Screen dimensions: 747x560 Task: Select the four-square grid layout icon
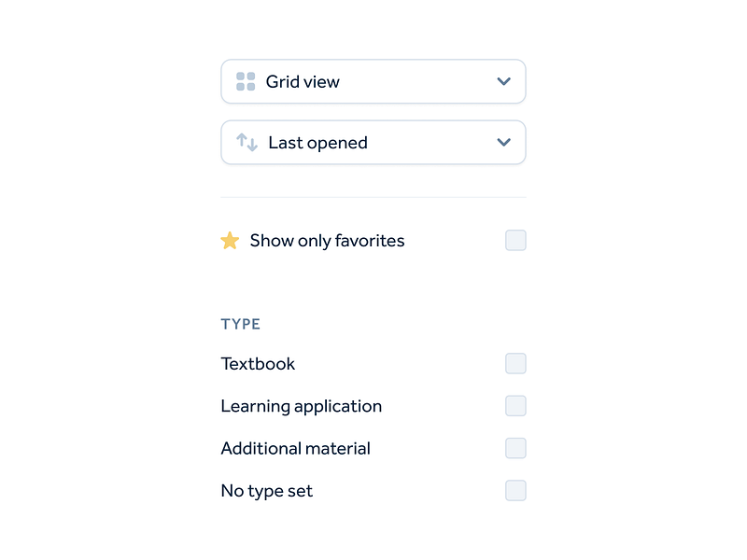[x=245, y=81]
